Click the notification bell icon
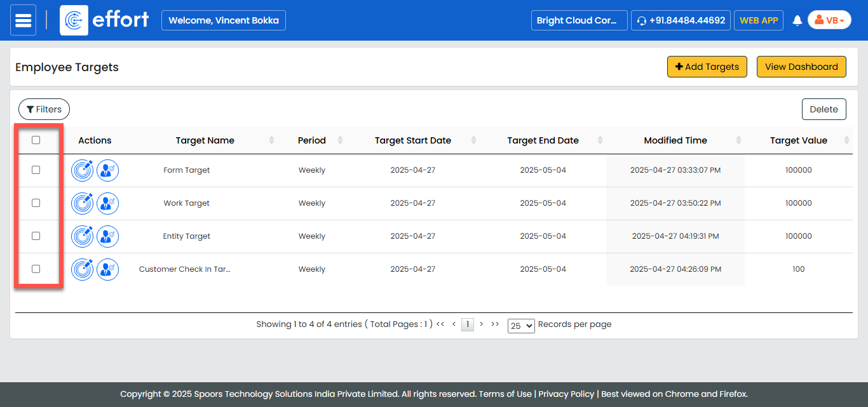 797,20
